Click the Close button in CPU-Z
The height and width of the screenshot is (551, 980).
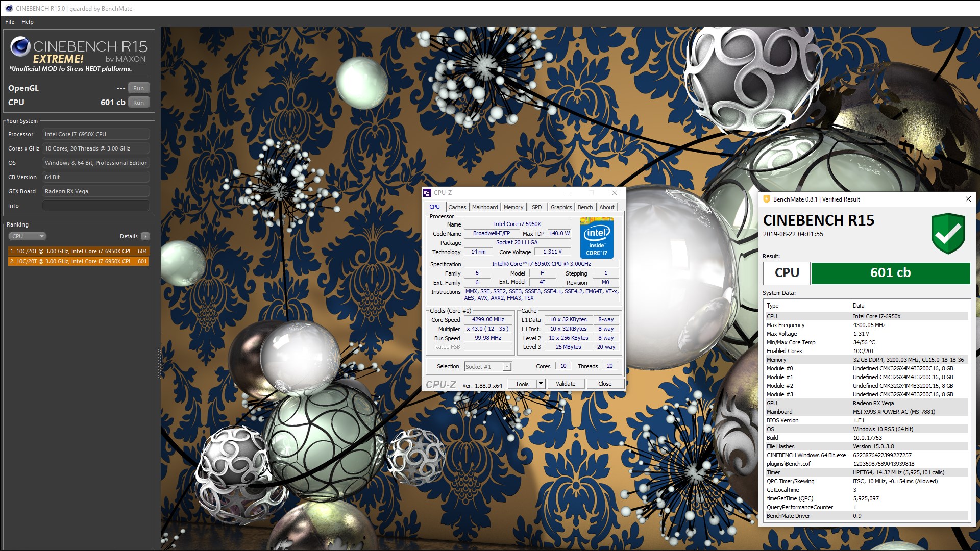605,384
